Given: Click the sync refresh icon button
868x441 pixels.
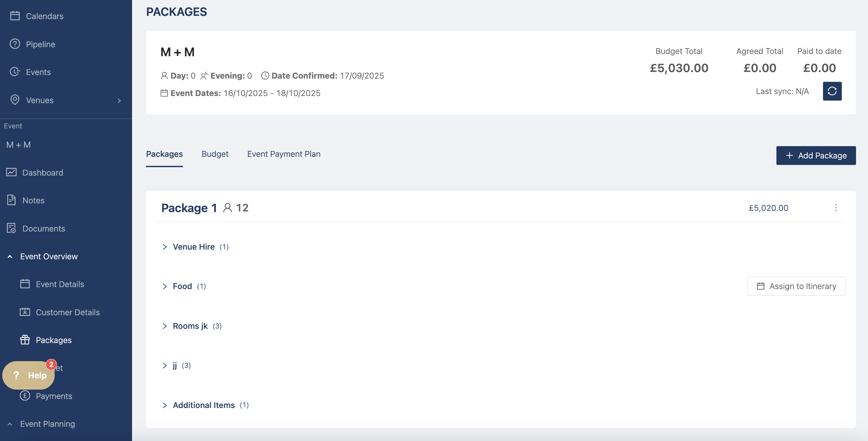Looking at the screenshot, I should pyautogui.click(x=832, y=91).
